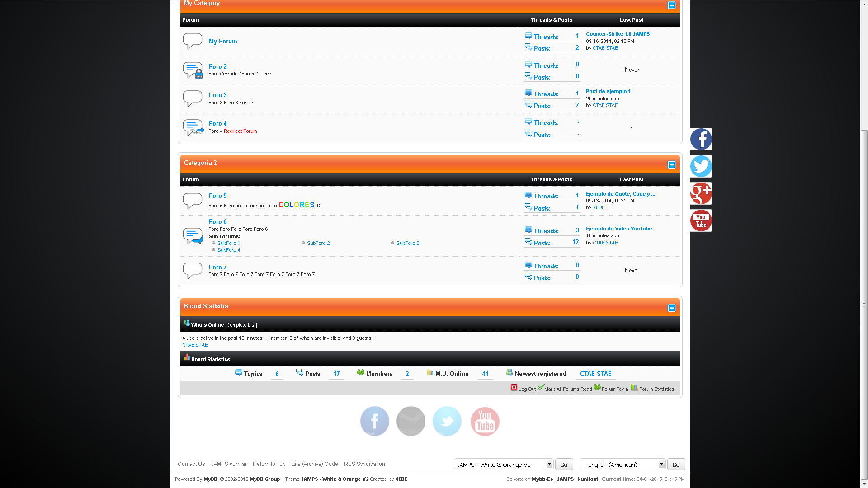Collapse the Board Statistics section
This screenshot has width=868, height=488.
[x=671, y=308]
